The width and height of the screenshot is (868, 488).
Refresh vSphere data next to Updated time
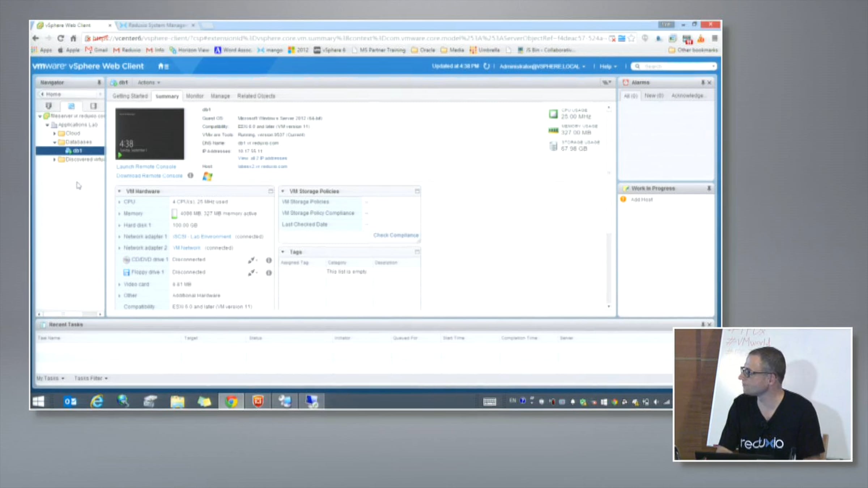click(x=486, y=66)
